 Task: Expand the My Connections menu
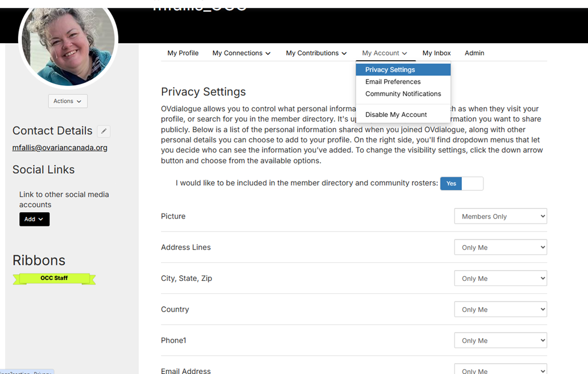241,53
